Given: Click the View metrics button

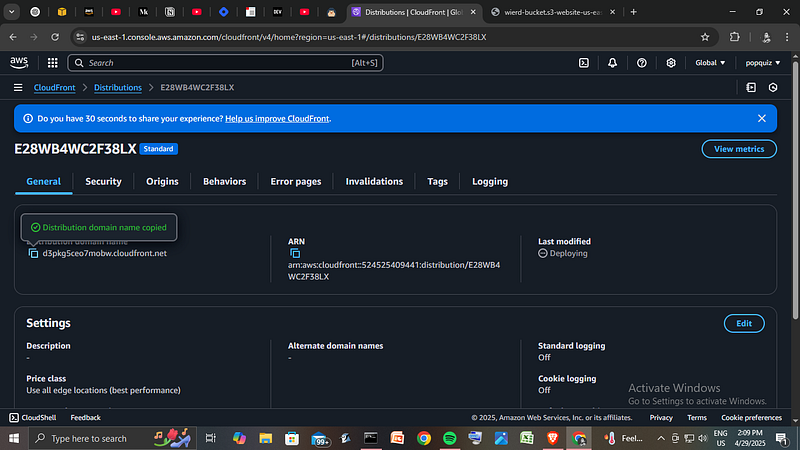Looking at the screenshot, I should point(739,149).
